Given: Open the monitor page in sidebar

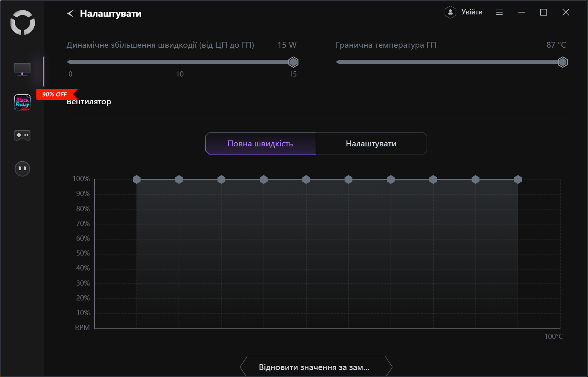Looking at the screenshot, I should point(22,69).
